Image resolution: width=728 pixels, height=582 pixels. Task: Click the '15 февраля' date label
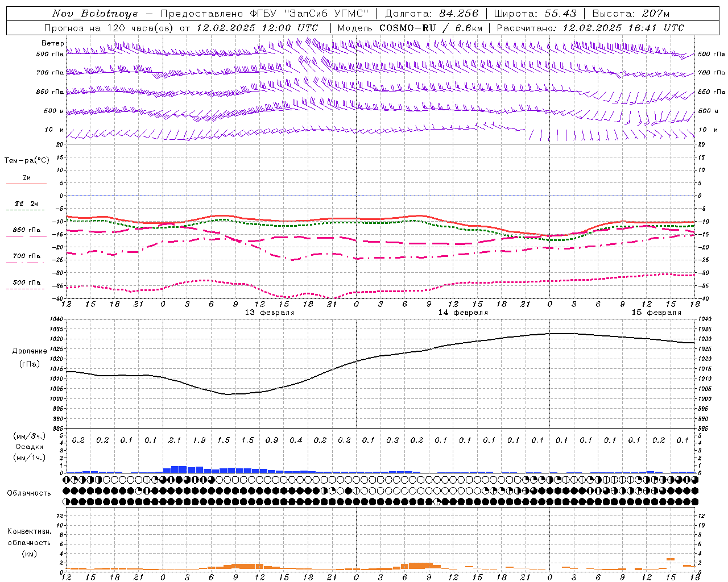pyautogui.click(x=656, y=313)
